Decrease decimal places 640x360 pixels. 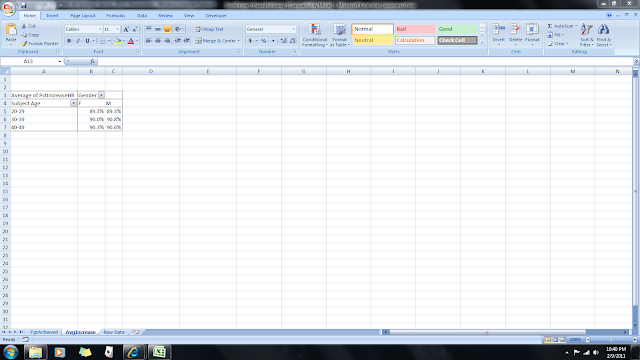[x=293, y=41]
